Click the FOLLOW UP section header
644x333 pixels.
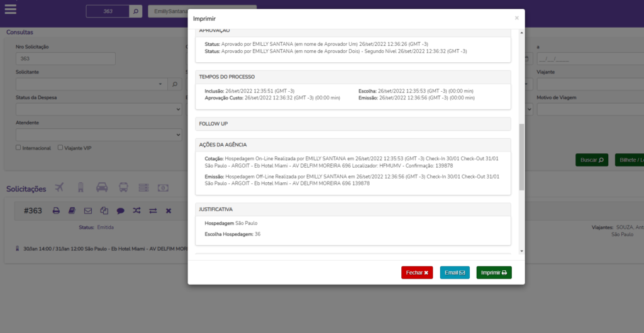coord(353,124)
